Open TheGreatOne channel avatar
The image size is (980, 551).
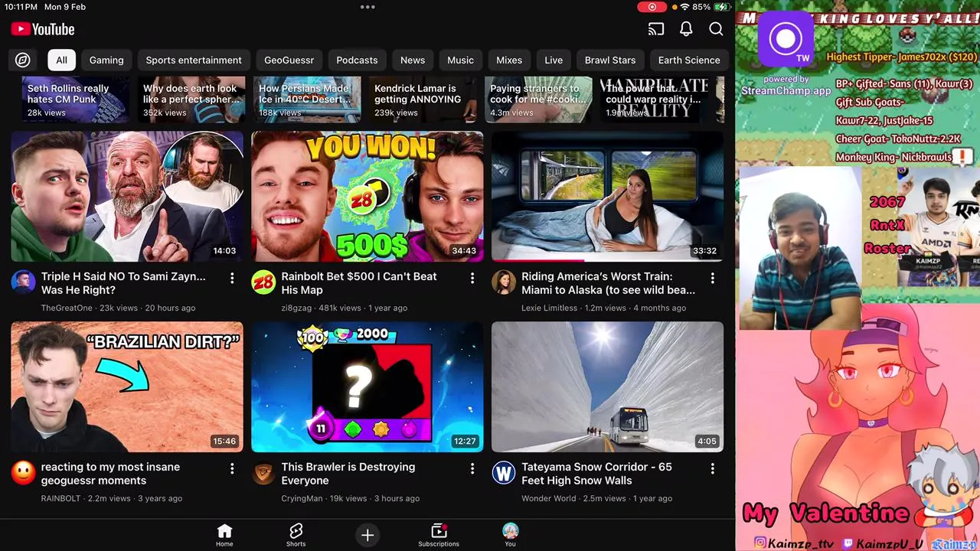(23, 282)
